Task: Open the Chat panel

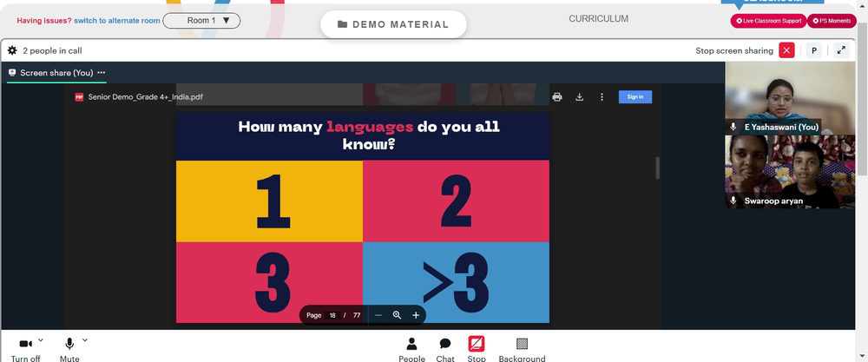Action: tap(445, 351)
